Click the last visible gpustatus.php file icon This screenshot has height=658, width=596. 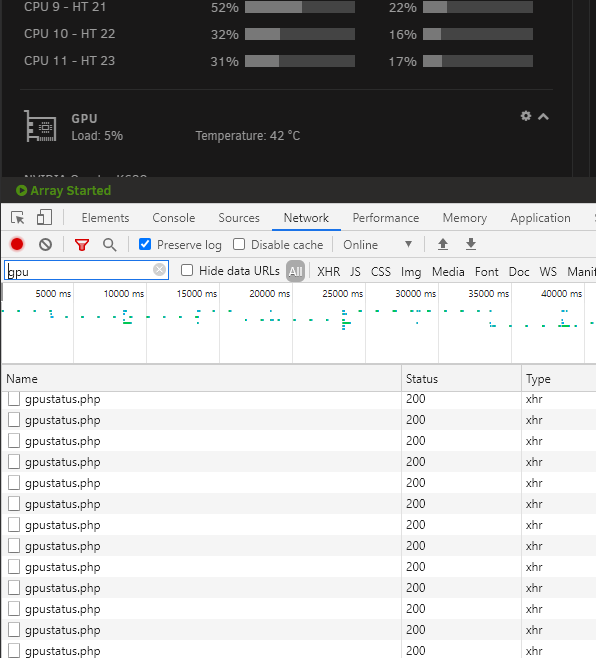(14, 650)
